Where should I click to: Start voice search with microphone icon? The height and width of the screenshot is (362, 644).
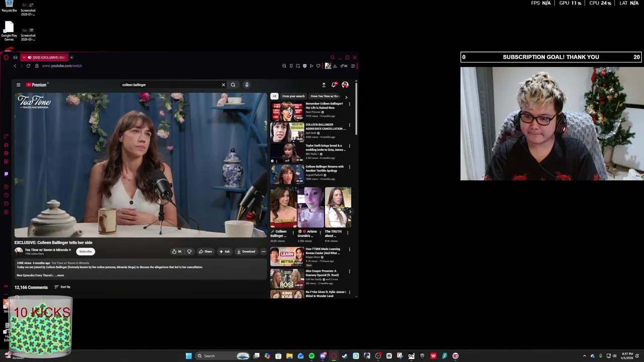pos(247,85)
